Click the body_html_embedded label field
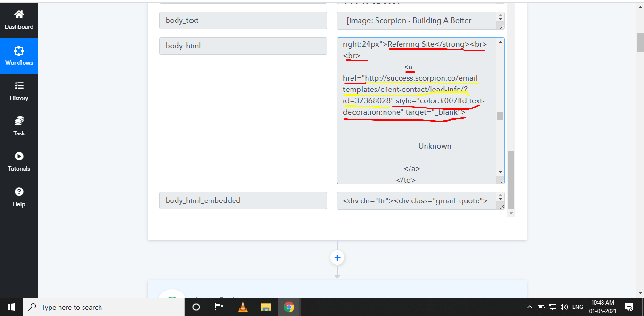 (x=243, y=200)
